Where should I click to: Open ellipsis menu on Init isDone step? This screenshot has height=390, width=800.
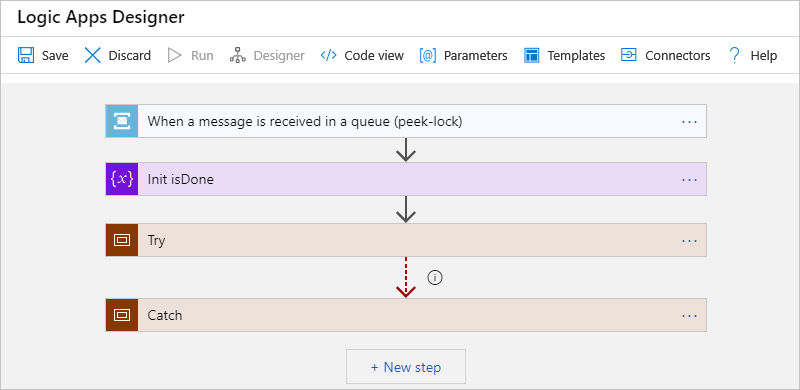tap(689, 180)
